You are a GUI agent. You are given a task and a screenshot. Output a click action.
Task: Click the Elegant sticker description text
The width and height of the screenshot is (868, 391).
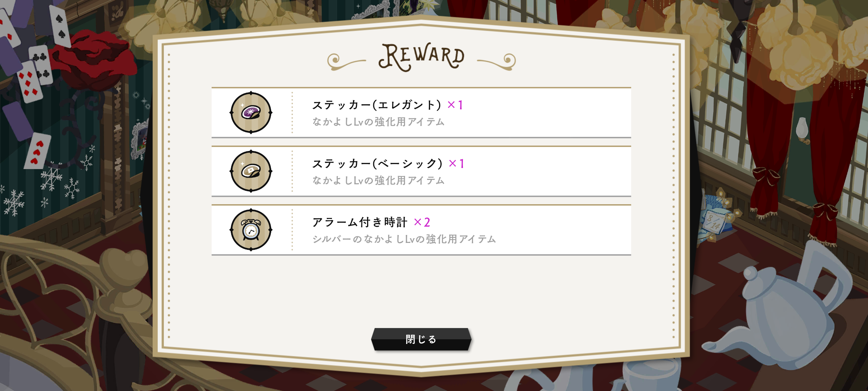pos(378,122)
